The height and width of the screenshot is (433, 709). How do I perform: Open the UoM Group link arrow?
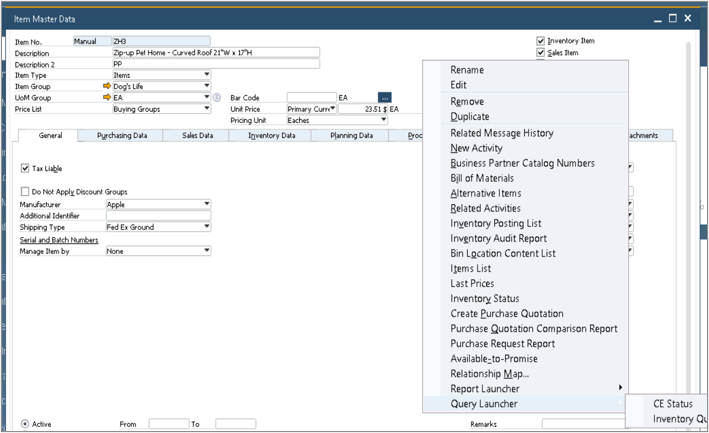point(107,97)
